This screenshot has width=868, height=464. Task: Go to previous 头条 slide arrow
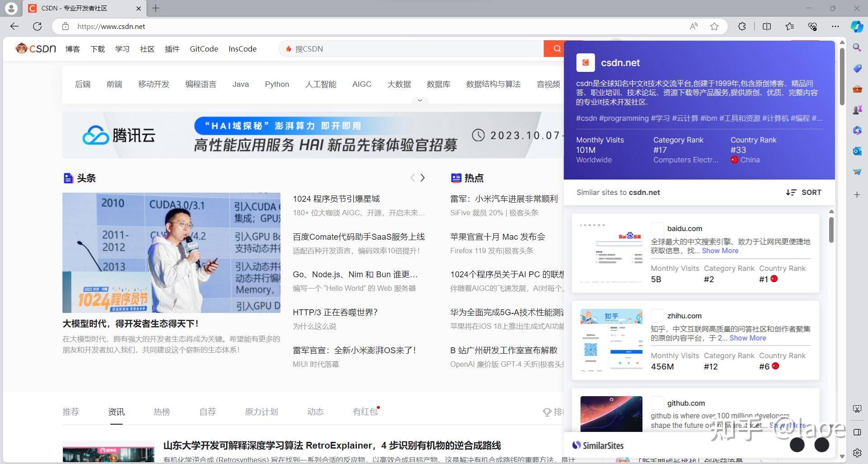[x=412, y=178]
